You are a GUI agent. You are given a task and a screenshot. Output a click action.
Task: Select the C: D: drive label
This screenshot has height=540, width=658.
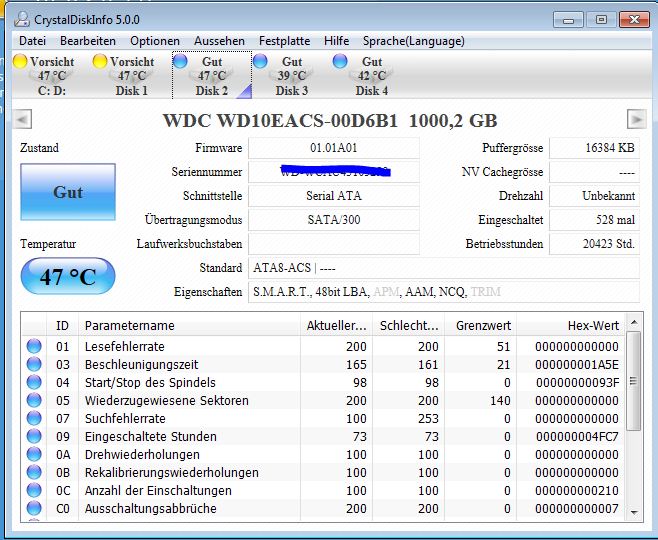coord(52,91)
